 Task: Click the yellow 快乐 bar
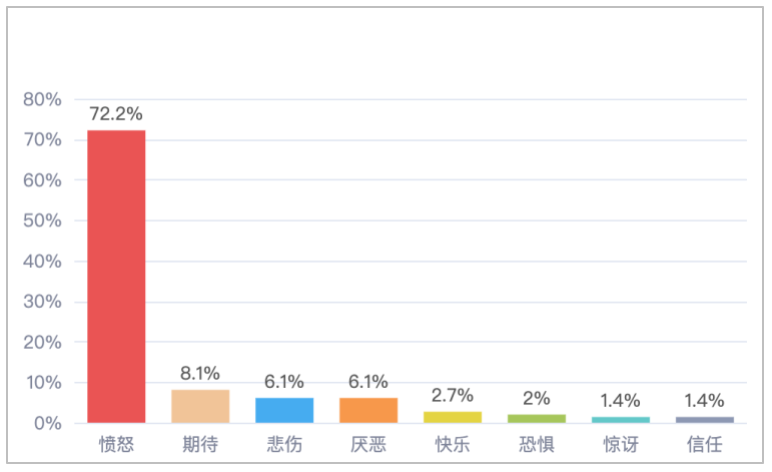[x=452, y=417]
